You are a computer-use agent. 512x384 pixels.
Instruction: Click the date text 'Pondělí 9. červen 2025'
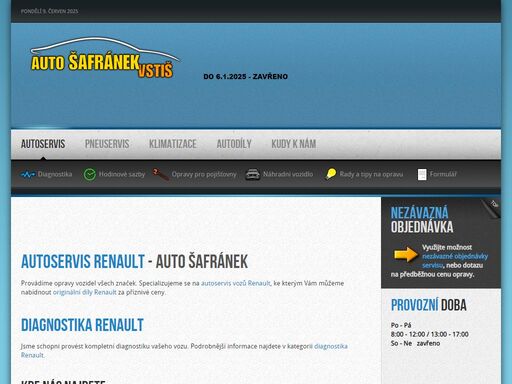49,11
